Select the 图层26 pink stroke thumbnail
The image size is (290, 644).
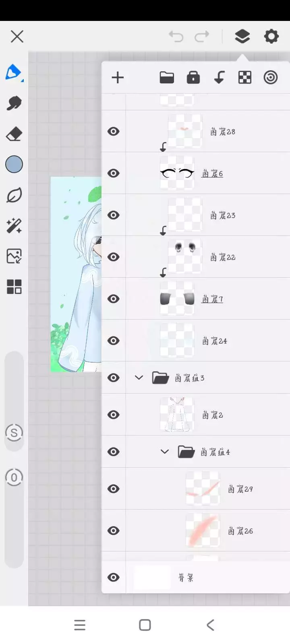click(x=203, y=530)
